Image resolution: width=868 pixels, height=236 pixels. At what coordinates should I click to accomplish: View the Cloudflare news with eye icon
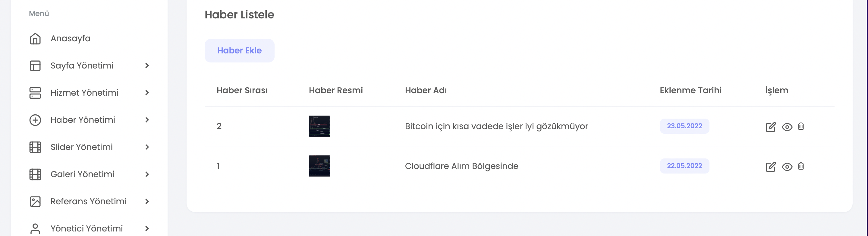point(787,167)
